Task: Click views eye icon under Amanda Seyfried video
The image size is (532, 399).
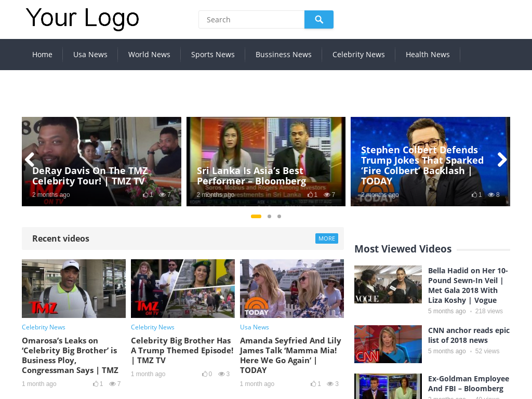Action: [329, 384]
